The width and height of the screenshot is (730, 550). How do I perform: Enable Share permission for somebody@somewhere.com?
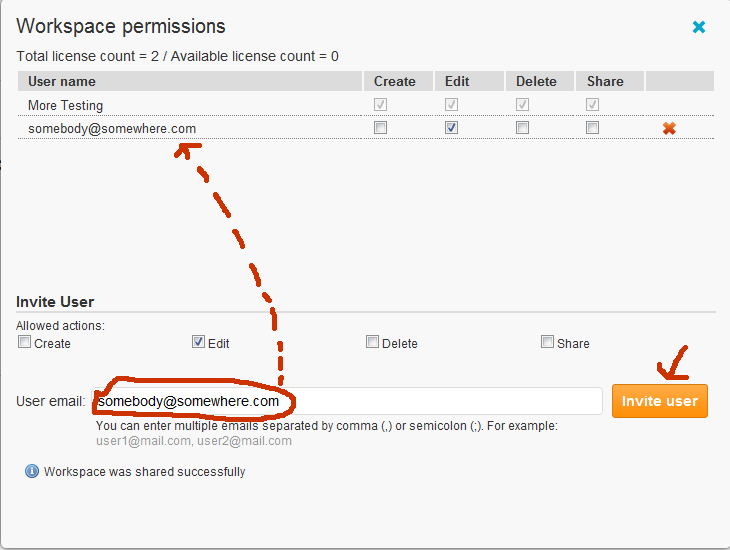pos(593,128)
